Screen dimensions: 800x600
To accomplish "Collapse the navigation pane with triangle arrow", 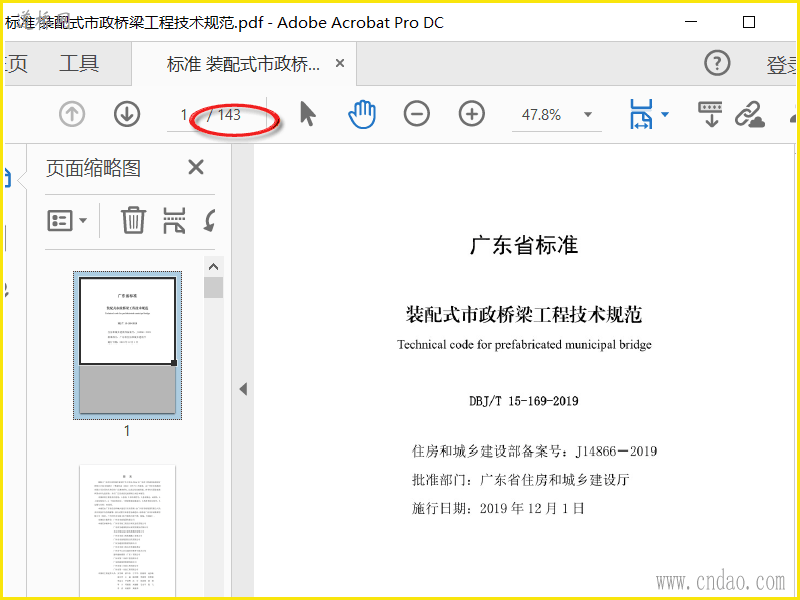I will point(243,389).
